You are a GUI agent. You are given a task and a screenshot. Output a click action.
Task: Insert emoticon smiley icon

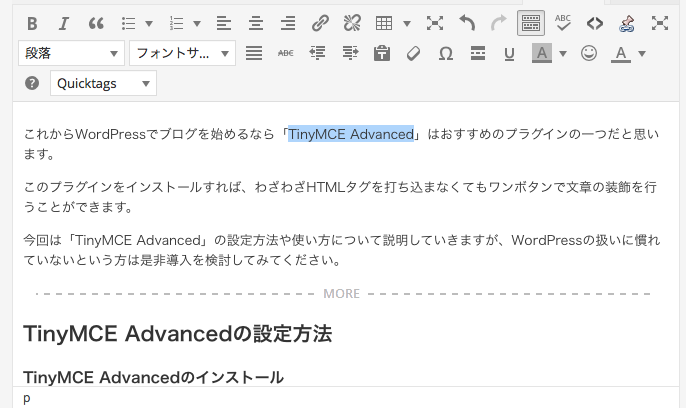pyautogui.click(x=589, y=53)
